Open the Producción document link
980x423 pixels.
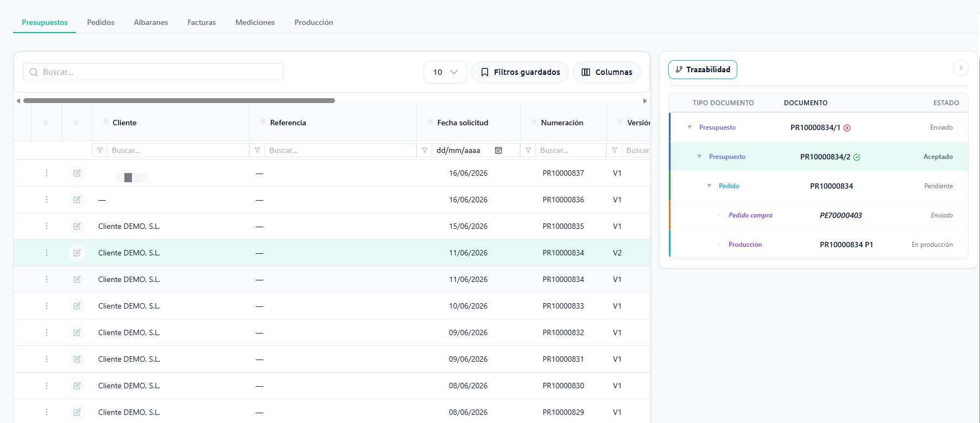click(x=745, y=245)
